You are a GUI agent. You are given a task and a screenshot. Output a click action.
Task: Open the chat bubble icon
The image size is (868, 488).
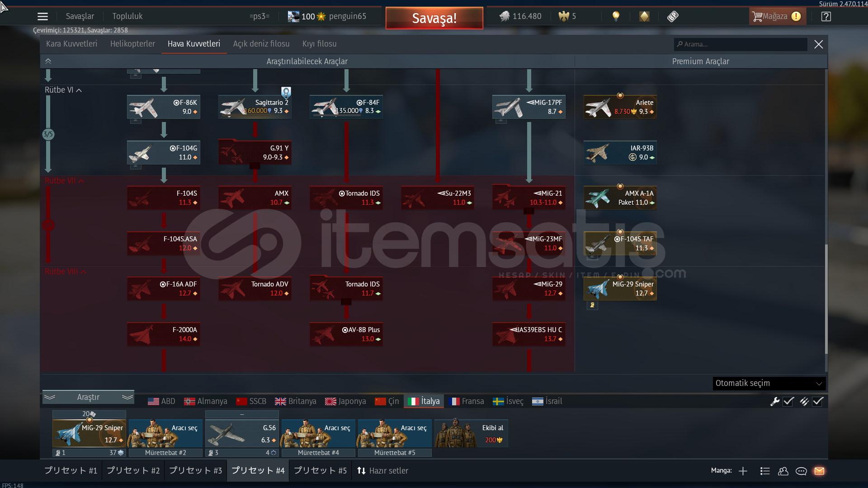tap(801, 471)
